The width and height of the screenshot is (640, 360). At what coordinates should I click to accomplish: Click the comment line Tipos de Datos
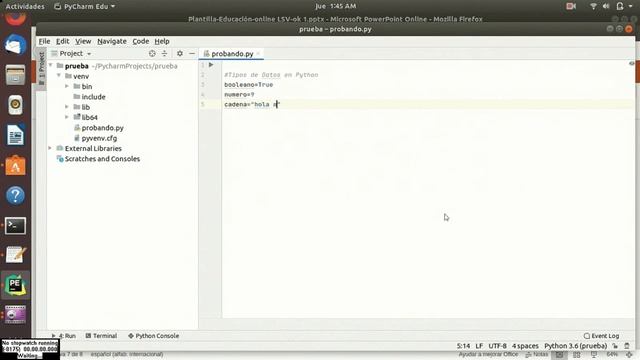click(271, 75)
